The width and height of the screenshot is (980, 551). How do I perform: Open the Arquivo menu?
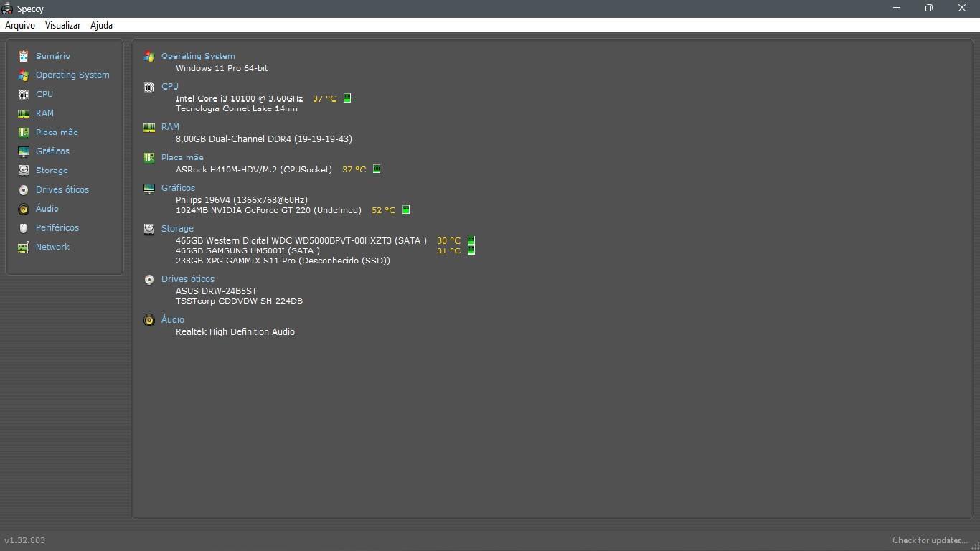(20, 25)
